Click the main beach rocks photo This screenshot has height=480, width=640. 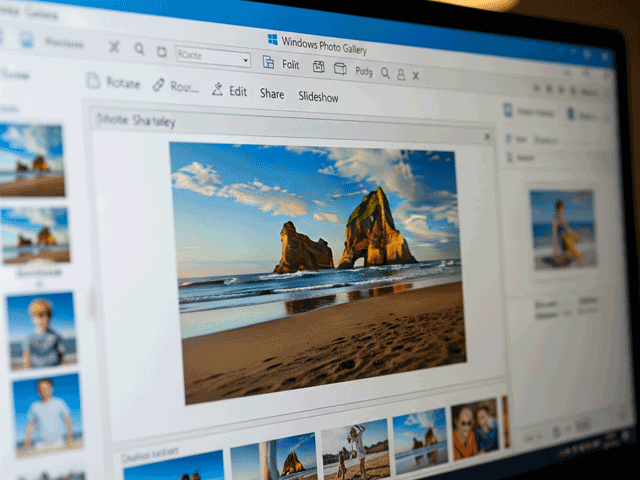click(318, 271)
